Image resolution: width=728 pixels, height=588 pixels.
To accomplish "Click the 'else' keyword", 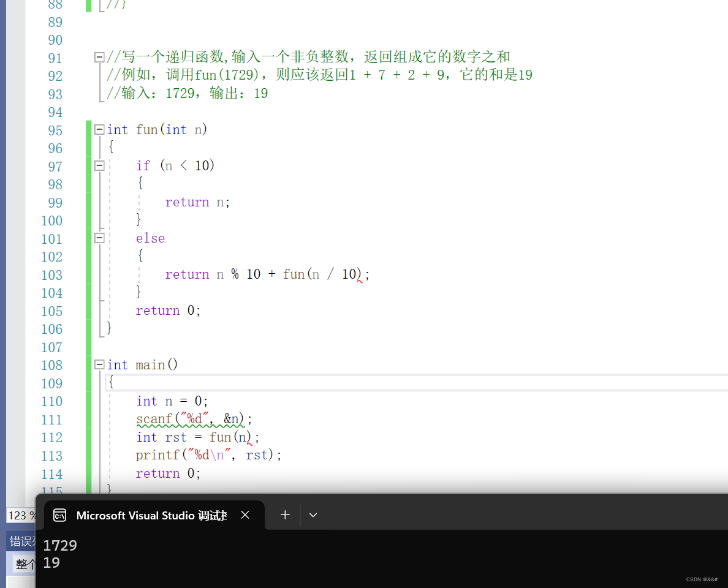I will (x=150, y=238).
